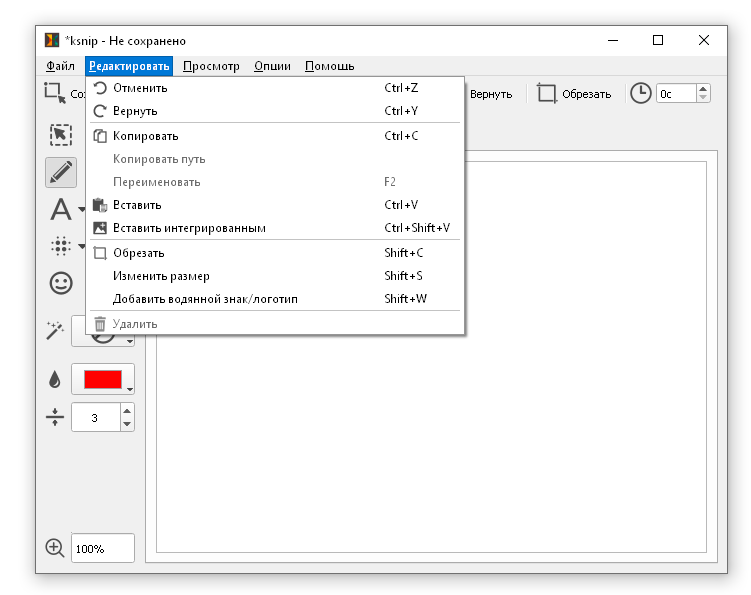751x595 pixels.
Task: Click the crop icon beside Обрезать in menu
Action: click(100, 253)
